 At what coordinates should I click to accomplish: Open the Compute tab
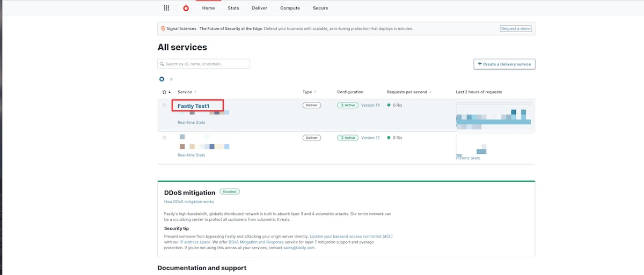coord(290,8)
